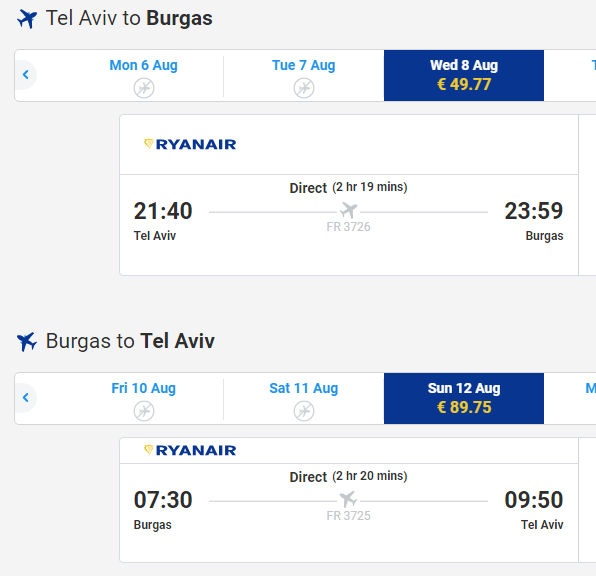Viewport: 596px width, 576px height.
Task: Click the no-flight icon under Sat 11 Aug
Action: 304,411
